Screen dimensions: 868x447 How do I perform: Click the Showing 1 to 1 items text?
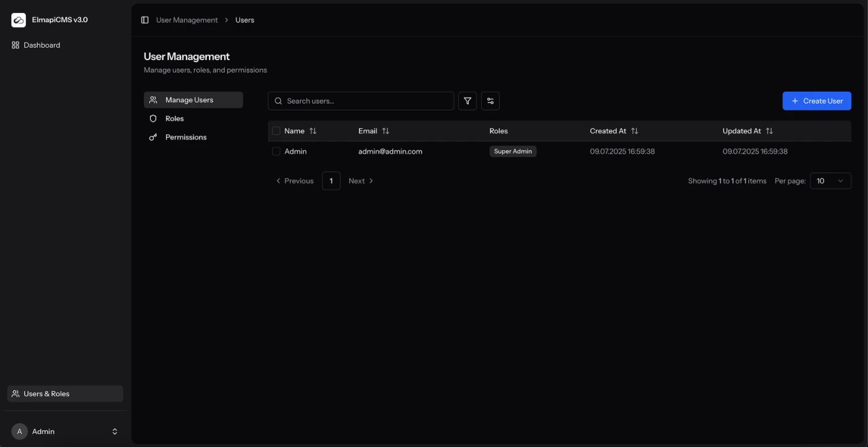[727, 181]
